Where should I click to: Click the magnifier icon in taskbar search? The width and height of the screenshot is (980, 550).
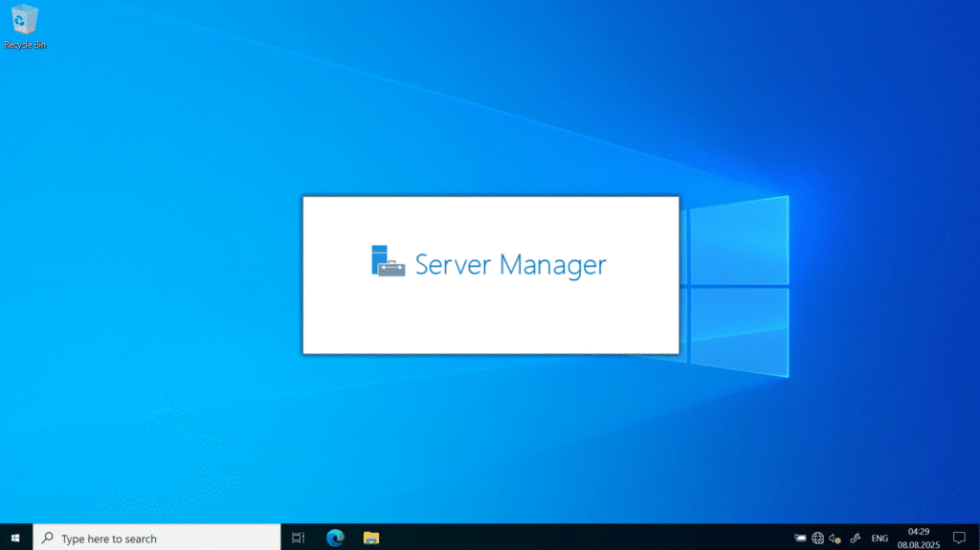click(x=47, y=539)
